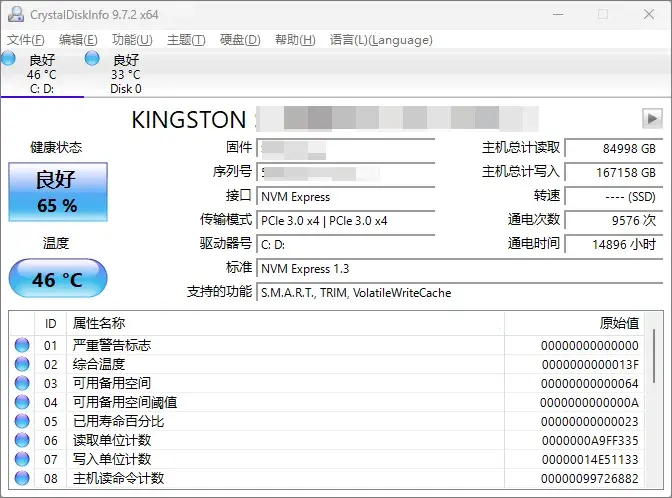Viewport: 672px width, 498px height.
Task: Click the 良好 65 % health status button
Action: [x=58, y=192]
